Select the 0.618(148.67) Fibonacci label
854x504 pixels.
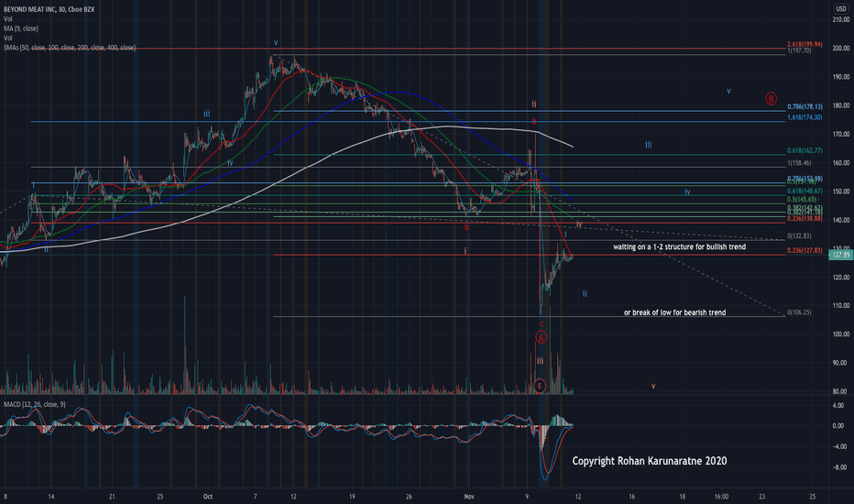805,192
